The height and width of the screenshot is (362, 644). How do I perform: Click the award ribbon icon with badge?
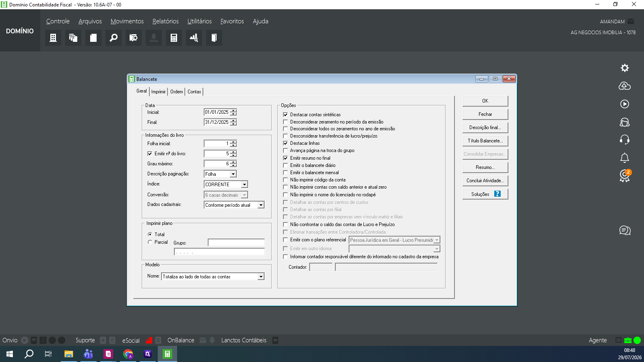pos(625,176)
